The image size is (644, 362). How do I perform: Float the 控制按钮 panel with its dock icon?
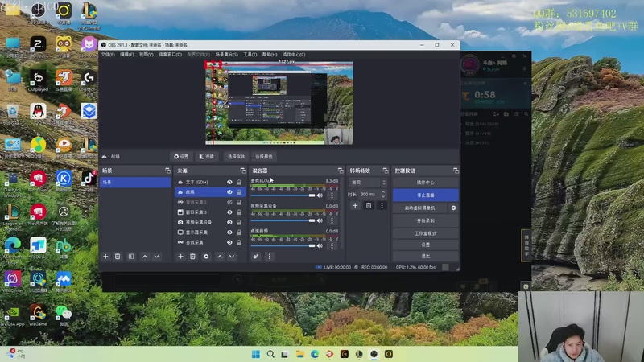[456, 171]
